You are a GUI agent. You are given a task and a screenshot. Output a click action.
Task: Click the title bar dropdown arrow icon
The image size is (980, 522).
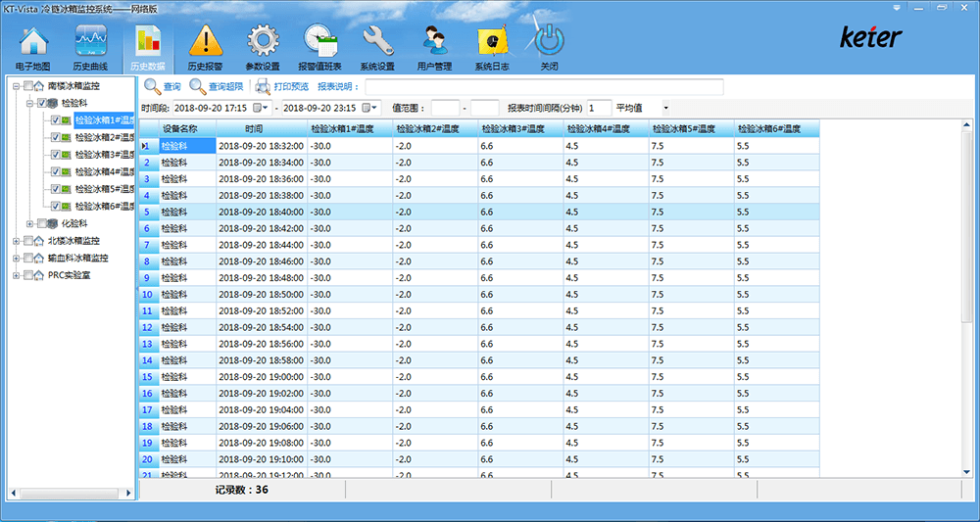(x=897, y=8)
